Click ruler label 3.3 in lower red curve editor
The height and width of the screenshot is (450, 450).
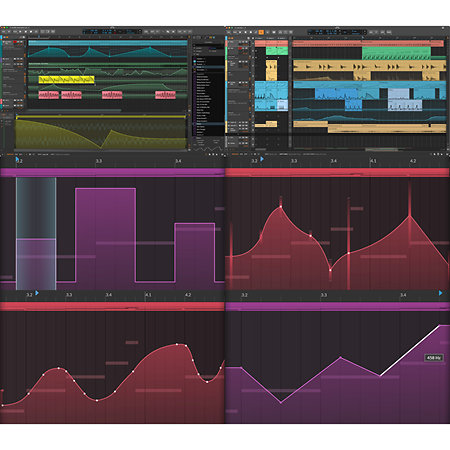69,295
